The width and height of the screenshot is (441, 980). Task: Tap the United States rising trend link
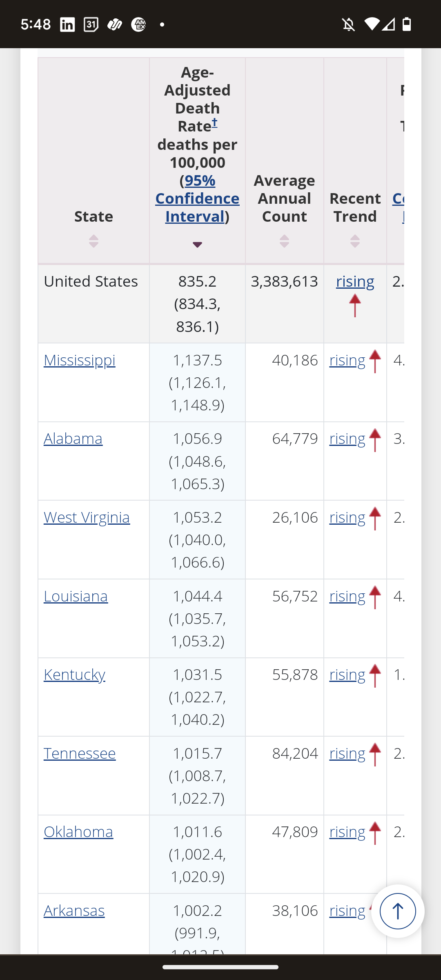(x=355, y=281)
